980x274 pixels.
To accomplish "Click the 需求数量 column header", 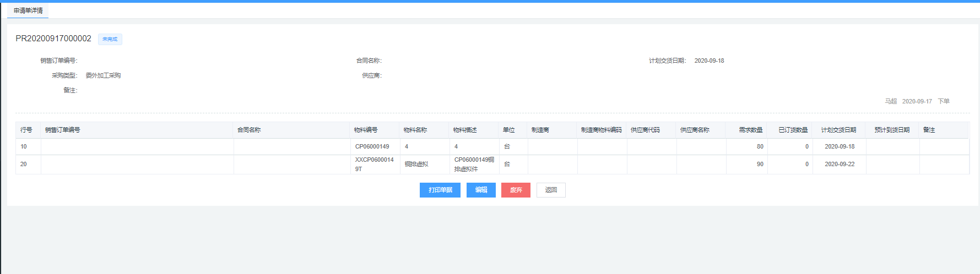I will 750,130.
